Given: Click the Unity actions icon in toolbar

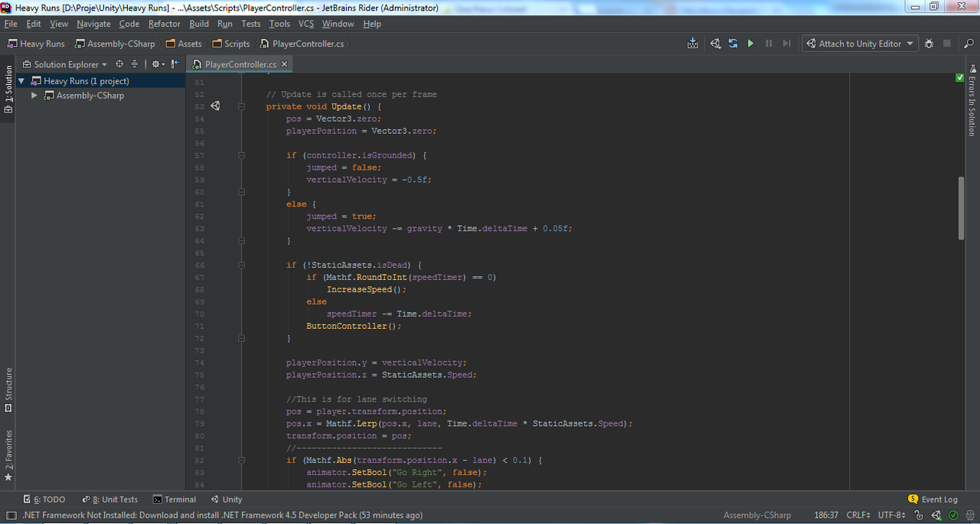Looking at the screenshot, I should [715, 44].
